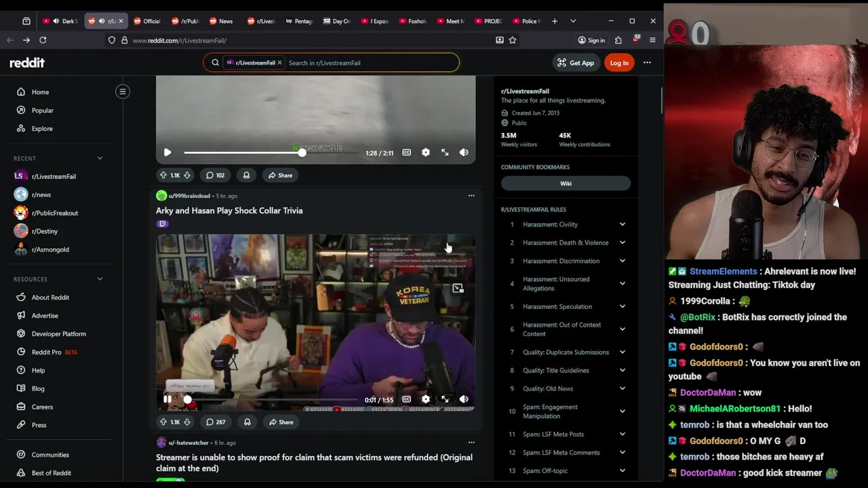Open the Reddit logo home link
Screen dimensions: 868x488
pos(27,62)
